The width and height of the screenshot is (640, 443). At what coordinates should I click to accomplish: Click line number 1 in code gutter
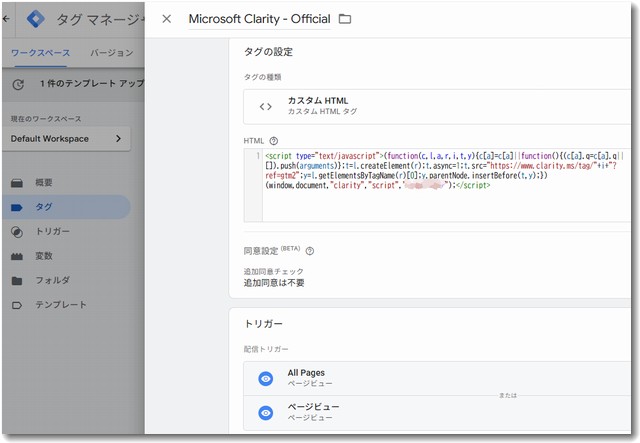tap(258, 156)
